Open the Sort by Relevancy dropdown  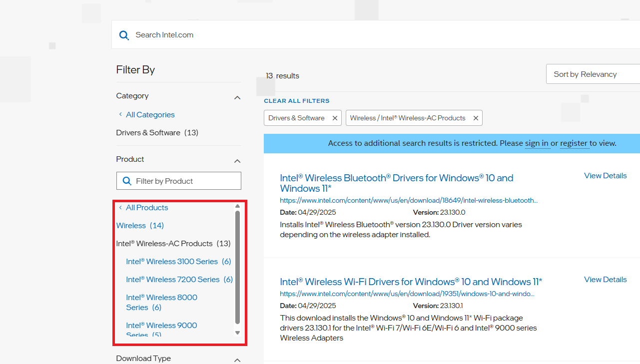tap(592, 74)
